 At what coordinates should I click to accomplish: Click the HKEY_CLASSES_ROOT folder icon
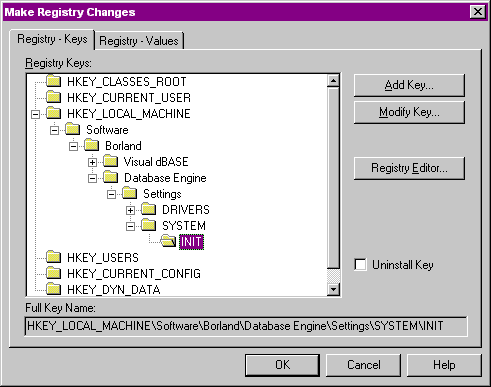click(53, 81)
